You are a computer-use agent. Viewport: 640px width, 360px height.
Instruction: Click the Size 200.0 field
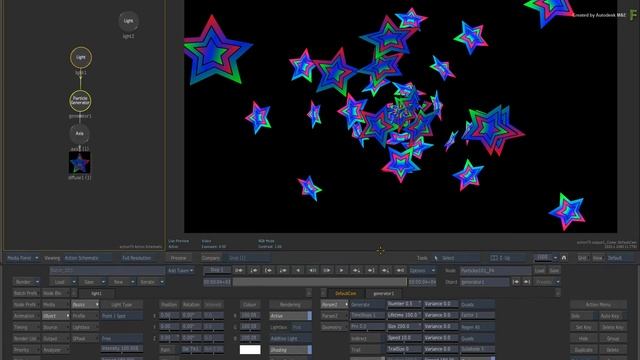(x=404, y=327)
